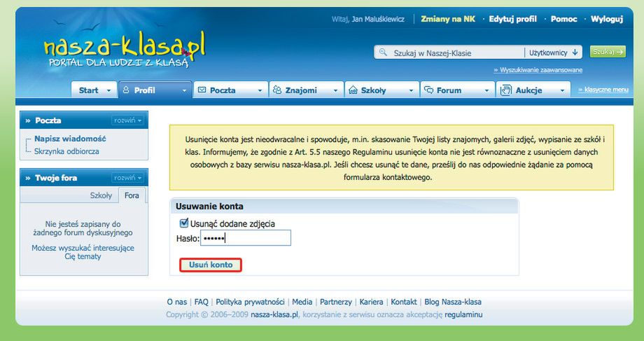Open the O nas footer link
The width and height of the screenshot is (644, 341).
[x=176, y=302]
